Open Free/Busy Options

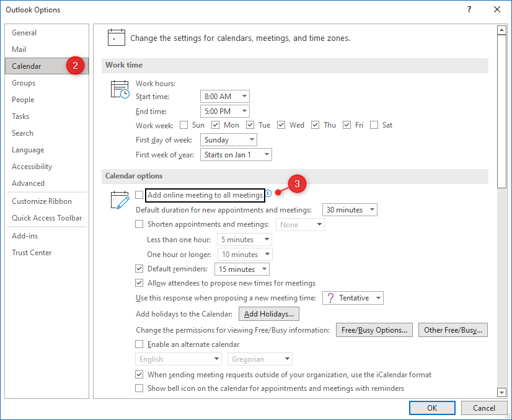(x=374, y=330)
